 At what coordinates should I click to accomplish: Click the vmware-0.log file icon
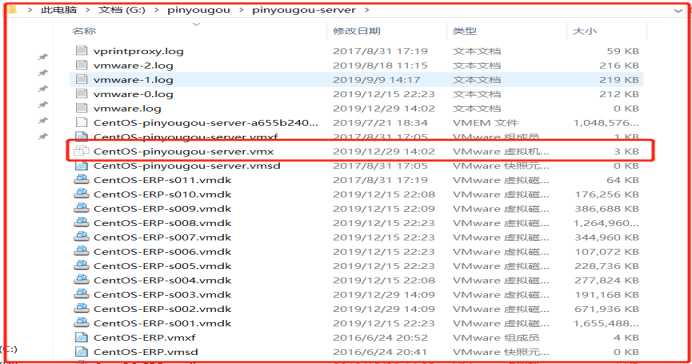click(x=82, y=94)
